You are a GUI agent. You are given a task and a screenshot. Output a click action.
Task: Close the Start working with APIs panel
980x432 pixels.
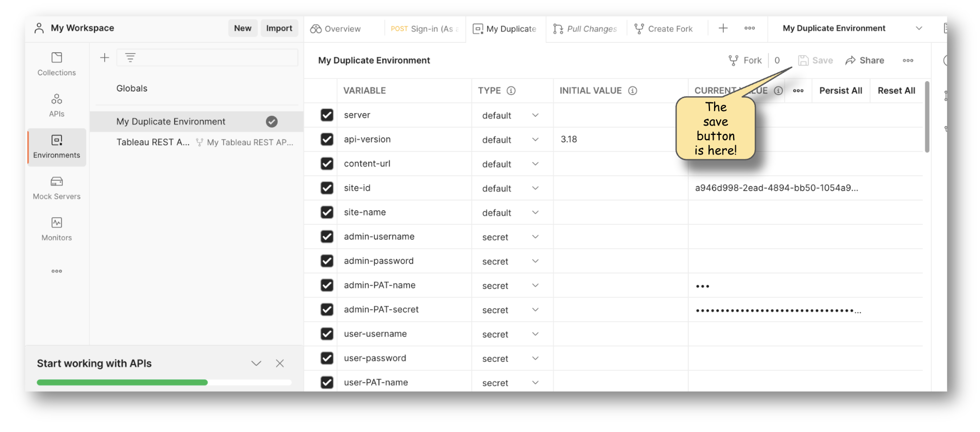pos(280,363)
